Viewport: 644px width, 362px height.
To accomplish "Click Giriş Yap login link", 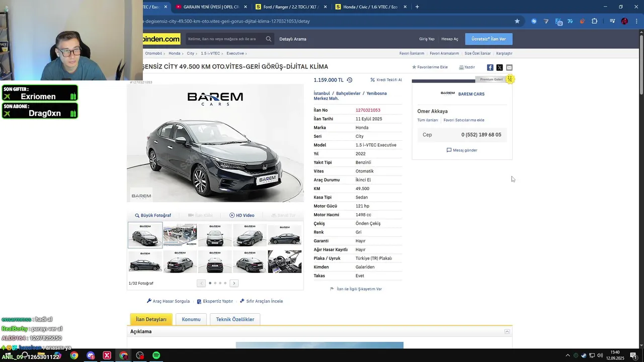I will point(427,39).
